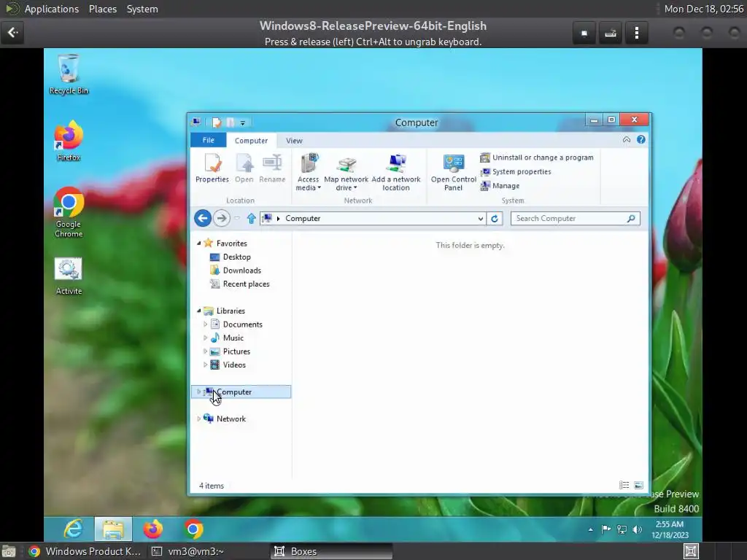The width and height of the screenshot is (747, 560).
Task: Launch Chrome from Windows taskbar
Action: [193, 529]
